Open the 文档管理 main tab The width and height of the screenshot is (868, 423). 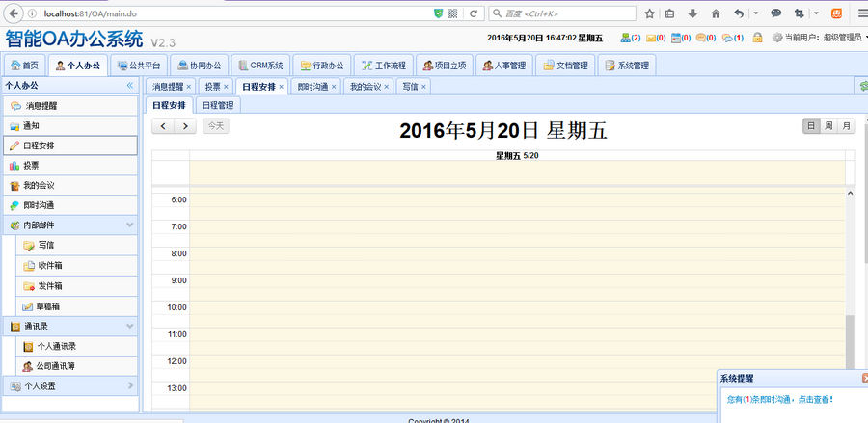click(565, 66)
